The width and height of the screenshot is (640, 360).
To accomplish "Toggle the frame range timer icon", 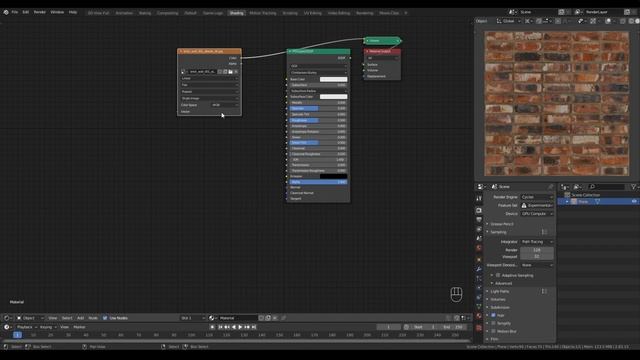I will 406,327.
